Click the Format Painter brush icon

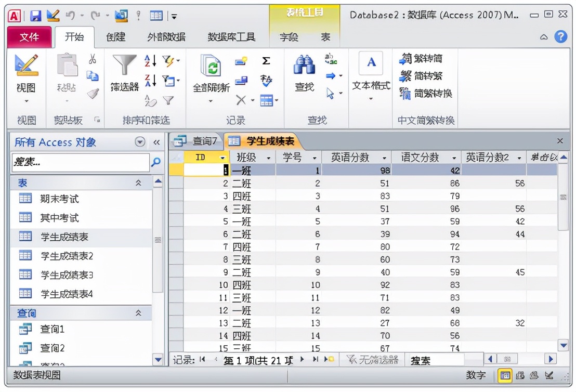coord(93,93)
